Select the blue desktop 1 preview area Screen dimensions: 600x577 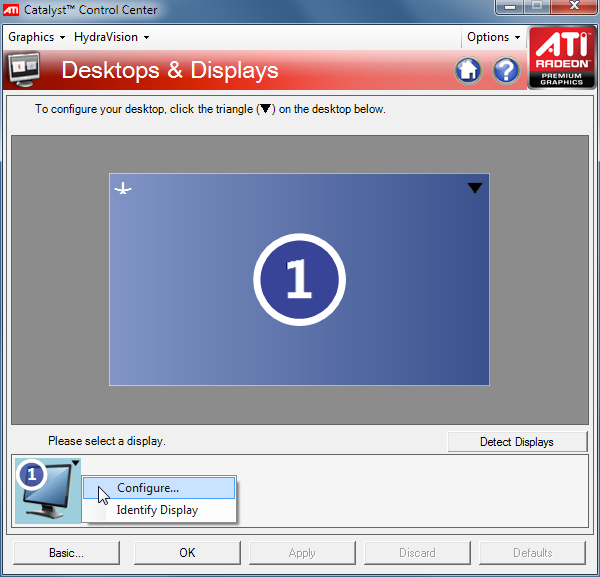tap(299, 280)
